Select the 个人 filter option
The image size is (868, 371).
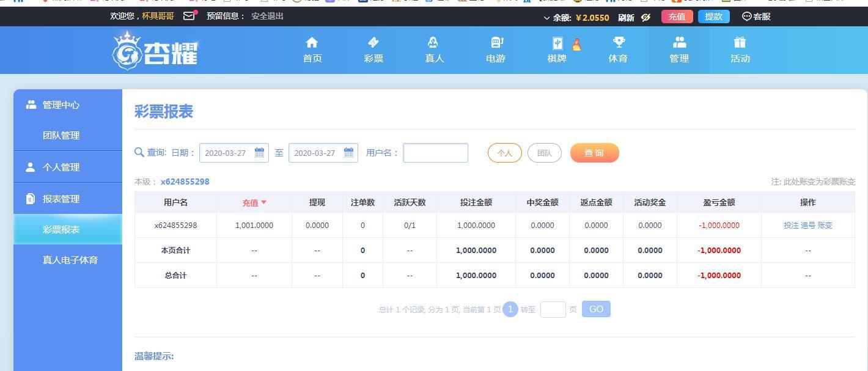coord(505,153)
